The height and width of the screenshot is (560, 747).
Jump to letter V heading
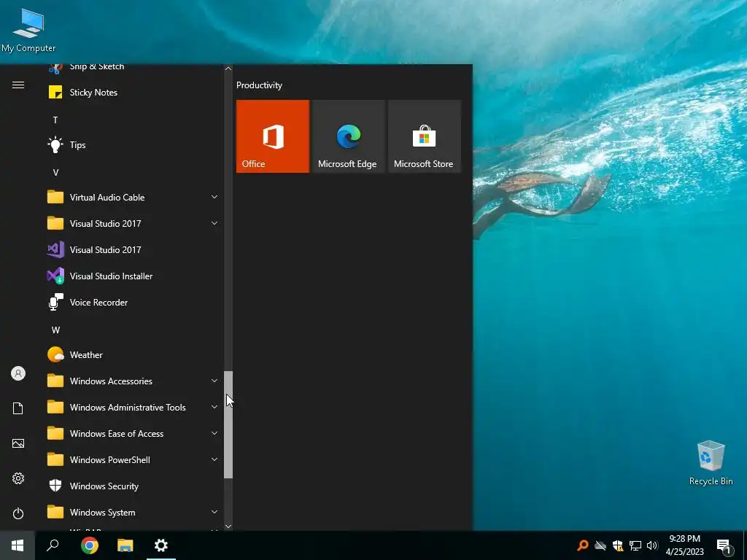click(x=55, y=173)
